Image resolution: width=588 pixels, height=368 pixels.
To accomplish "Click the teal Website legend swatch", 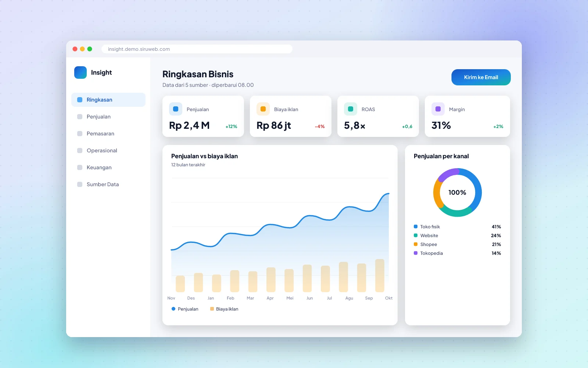I will [416, 236].
